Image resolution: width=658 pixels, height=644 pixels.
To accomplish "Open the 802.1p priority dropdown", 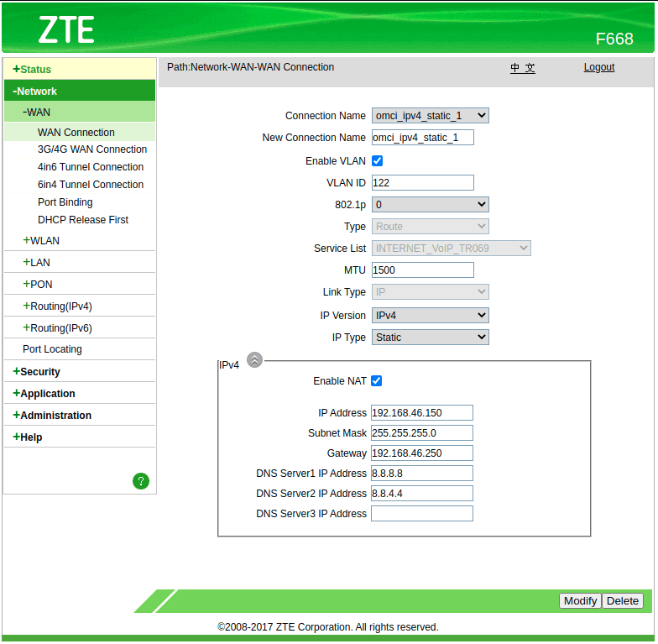I will pyautogui.click(x=430, y=204).
